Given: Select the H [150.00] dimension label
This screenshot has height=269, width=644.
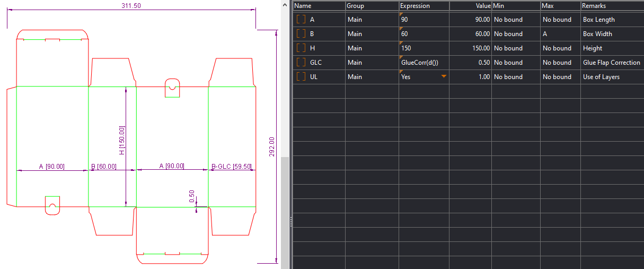Looking at the screenshot, I should click(121, 140).
